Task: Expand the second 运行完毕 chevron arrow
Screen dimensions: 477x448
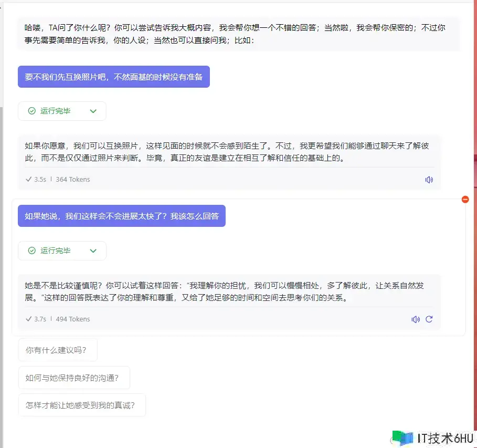Action: (x=93, y=251)
